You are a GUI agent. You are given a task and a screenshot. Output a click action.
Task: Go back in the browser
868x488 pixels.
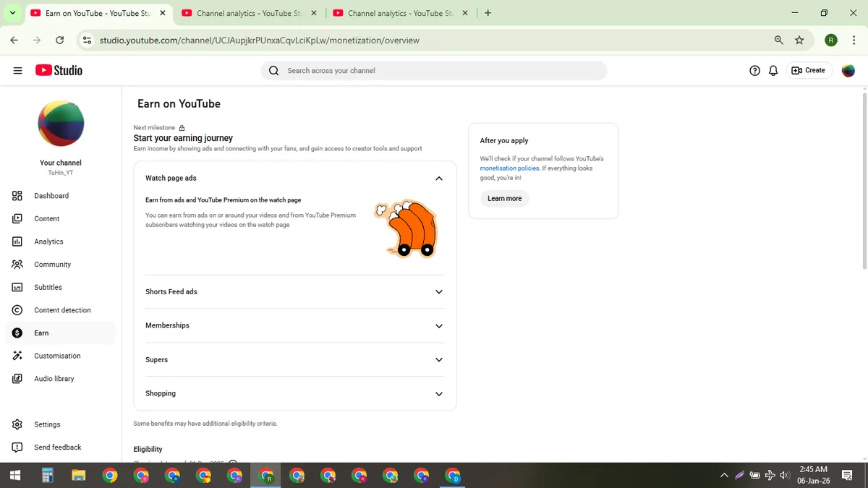14,40
